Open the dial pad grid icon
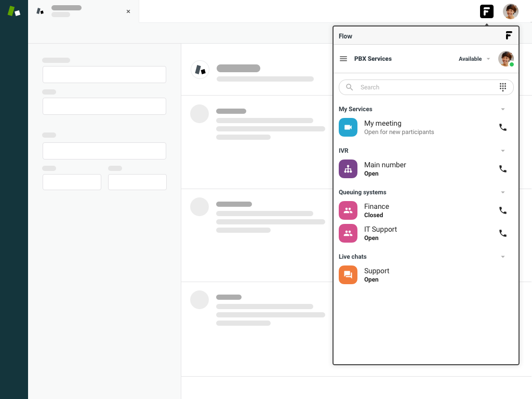The height and width of the screenshot is (399, 532). (x=503, y=87)
